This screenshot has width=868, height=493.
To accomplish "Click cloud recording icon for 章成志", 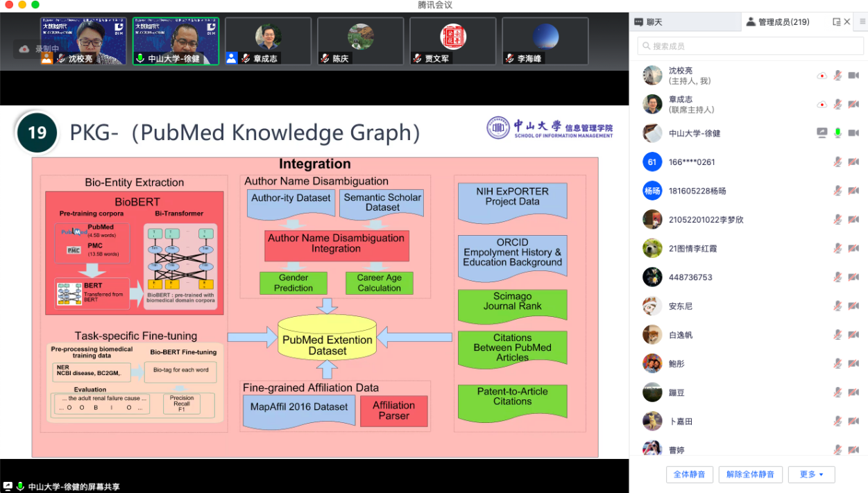I will (x=822, y=104).
